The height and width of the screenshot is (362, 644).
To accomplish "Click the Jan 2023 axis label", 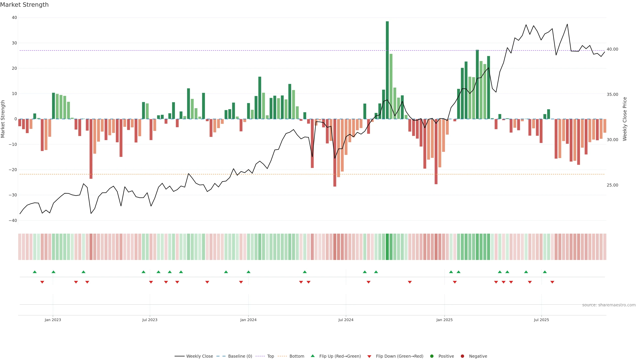I will [53, 320].
